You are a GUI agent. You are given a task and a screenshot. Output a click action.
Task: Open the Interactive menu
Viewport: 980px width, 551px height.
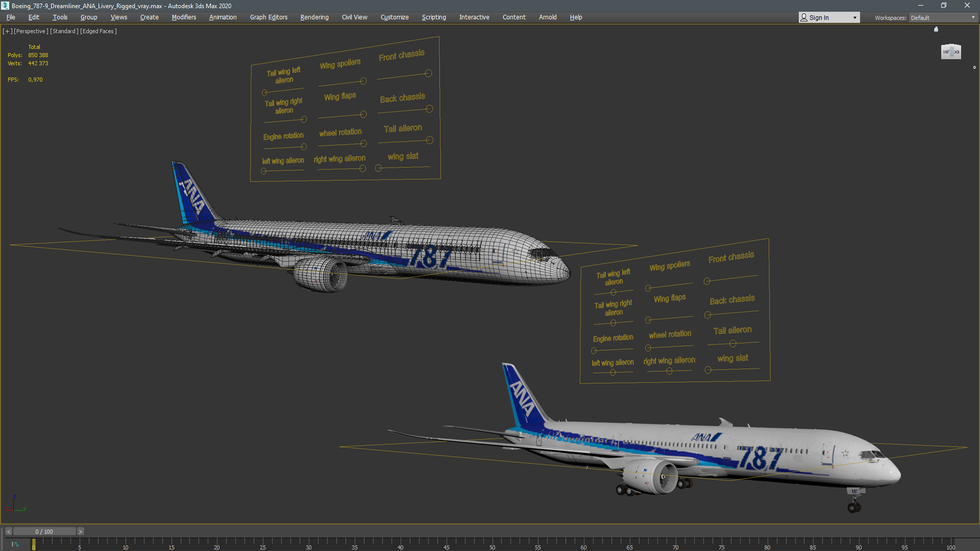pyautogui.click(x=474, y=17)
